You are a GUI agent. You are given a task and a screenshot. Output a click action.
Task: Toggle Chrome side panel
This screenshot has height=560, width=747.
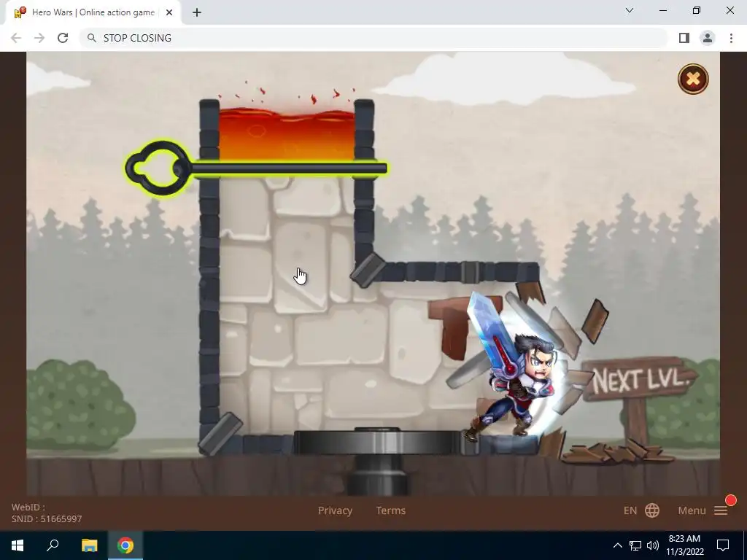coord(684,38)
